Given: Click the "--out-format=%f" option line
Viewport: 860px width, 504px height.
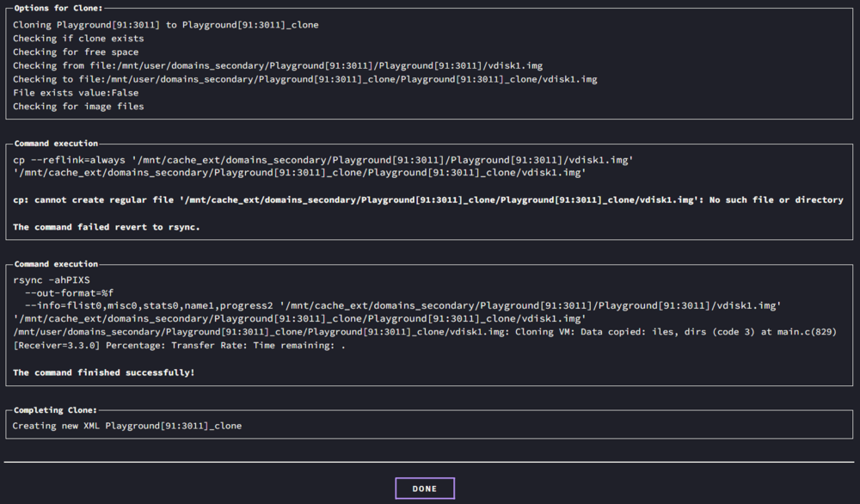Looking at the screenshot, I should tap(69, 293).
